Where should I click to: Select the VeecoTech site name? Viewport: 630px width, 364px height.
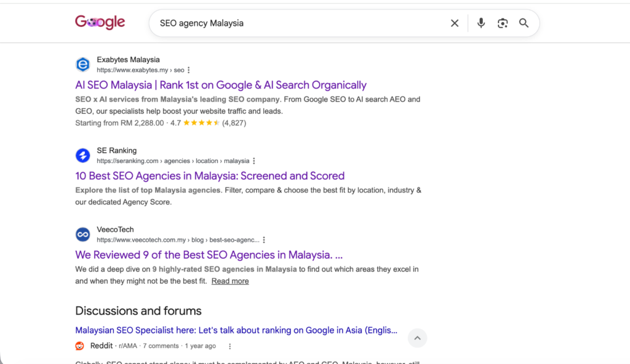(x=115, y=229)
